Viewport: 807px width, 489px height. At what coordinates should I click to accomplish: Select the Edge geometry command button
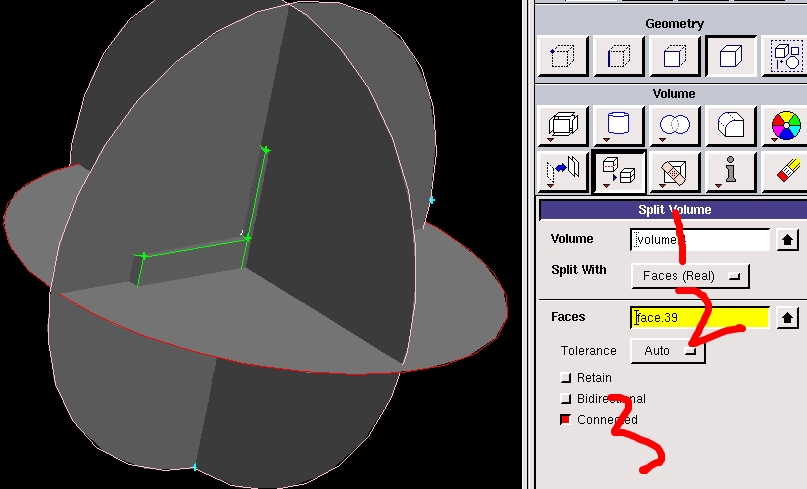(618, 56)
